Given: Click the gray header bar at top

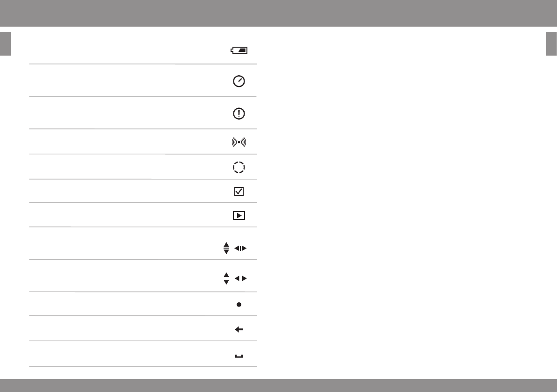Looking at the screenshot, I should pyautogui.click(x=278, y=13).
